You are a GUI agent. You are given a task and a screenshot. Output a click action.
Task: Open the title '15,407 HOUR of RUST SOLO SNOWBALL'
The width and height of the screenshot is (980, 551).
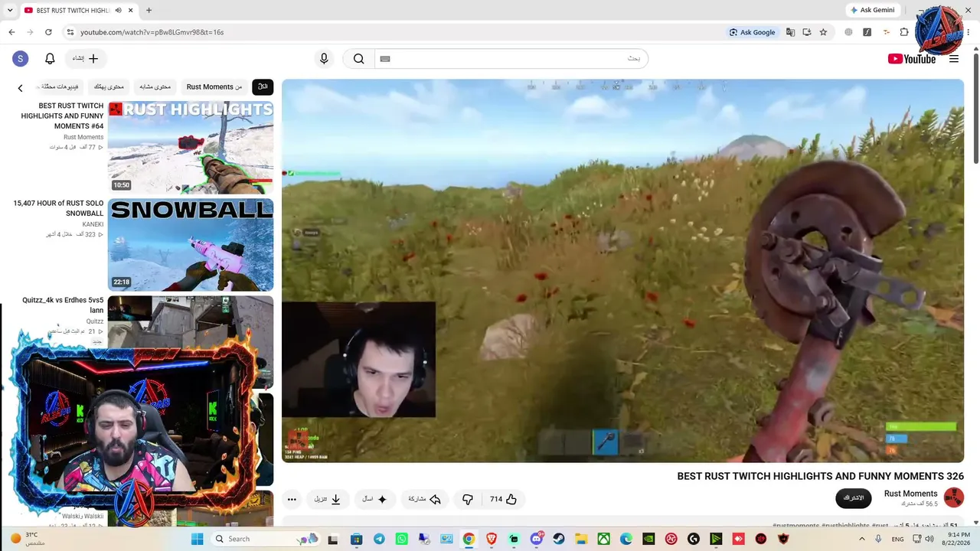point(58,208)
